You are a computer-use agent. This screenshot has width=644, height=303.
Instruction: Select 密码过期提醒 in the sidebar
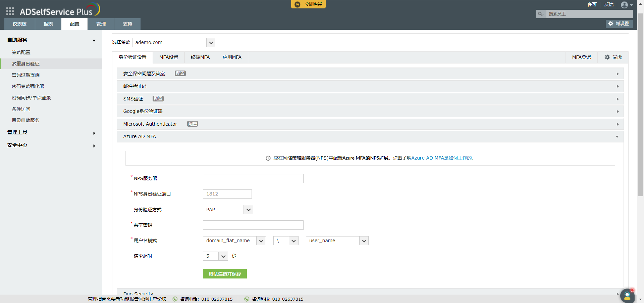[25, 75]
